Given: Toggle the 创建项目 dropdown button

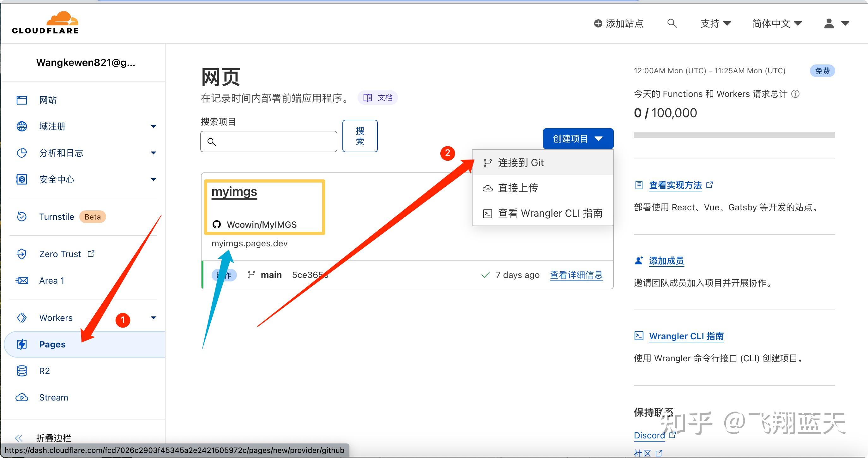Looking at the screenshot, I should [x=578, y=139].
